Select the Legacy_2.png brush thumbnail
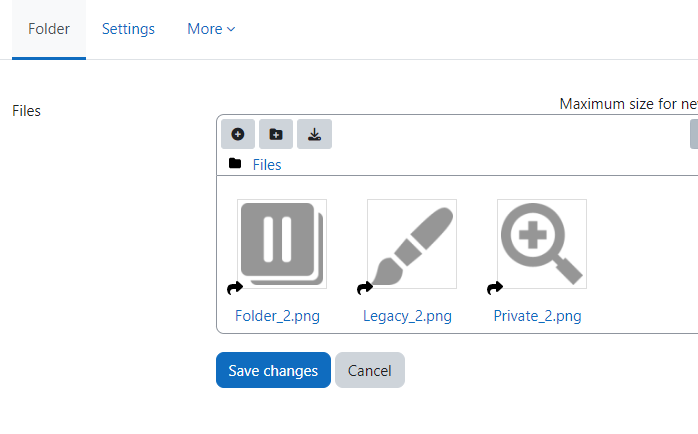This screenshot has height=434, width=698. [412, 244]
